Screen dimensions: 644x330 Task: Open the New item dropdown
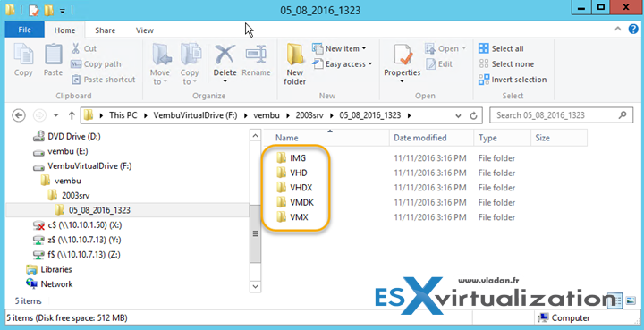tap(339, 48)
